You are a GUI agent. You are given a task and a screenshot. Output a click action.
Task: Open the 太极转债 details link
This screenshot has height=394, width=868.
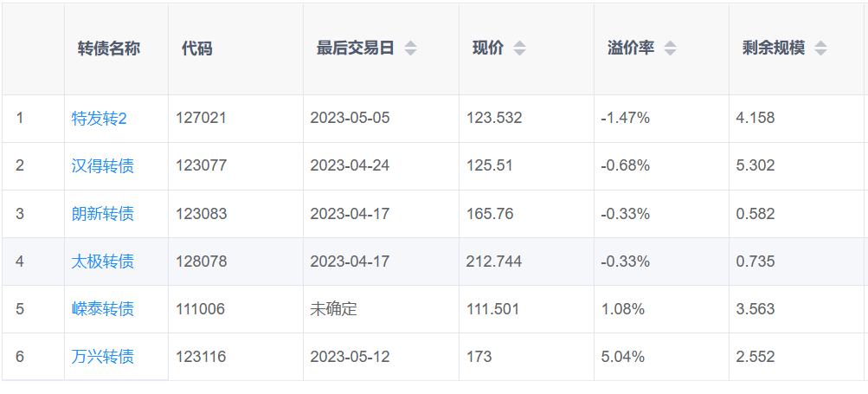click(102, 261)
